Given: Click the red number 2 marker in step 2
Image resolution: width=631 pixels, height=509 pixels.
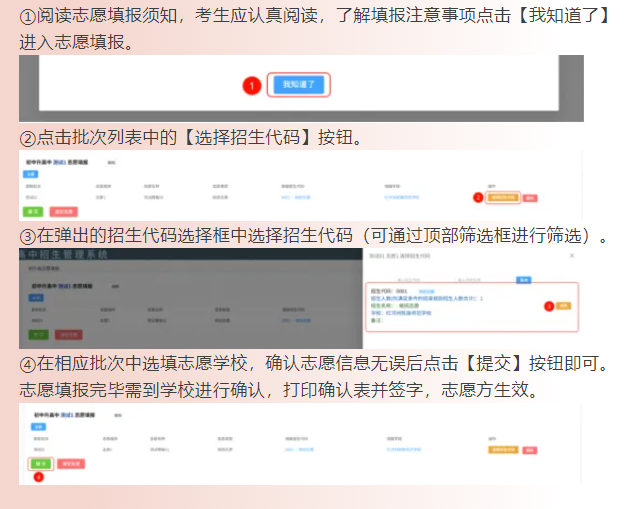Looking at the screenshot, I should point(478,198).
